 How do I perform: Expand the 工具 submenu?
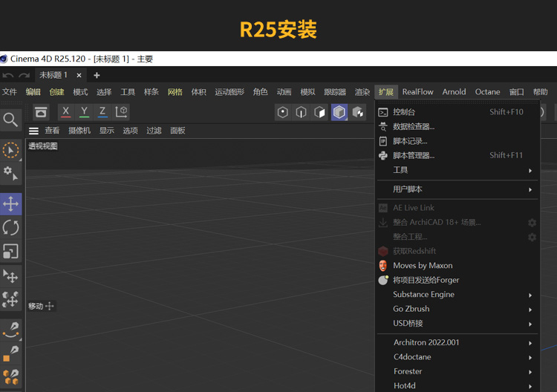(457, 170)
